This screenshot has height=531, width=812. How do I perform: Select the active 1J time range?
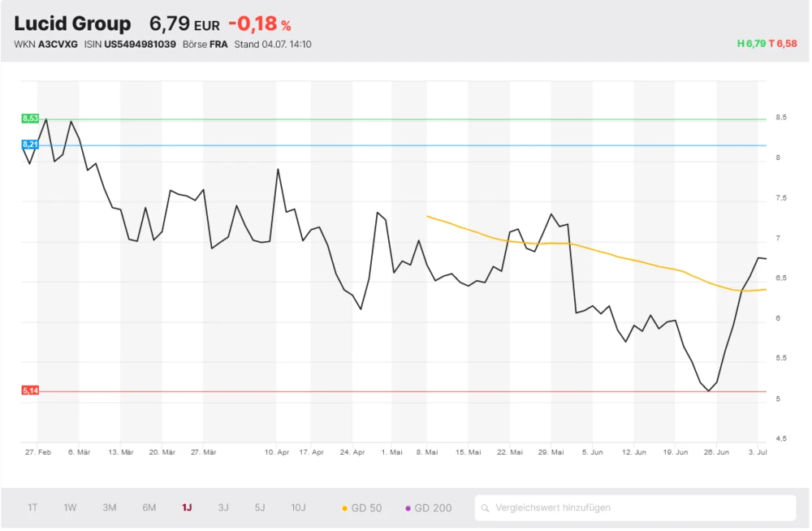click(187, 508)
